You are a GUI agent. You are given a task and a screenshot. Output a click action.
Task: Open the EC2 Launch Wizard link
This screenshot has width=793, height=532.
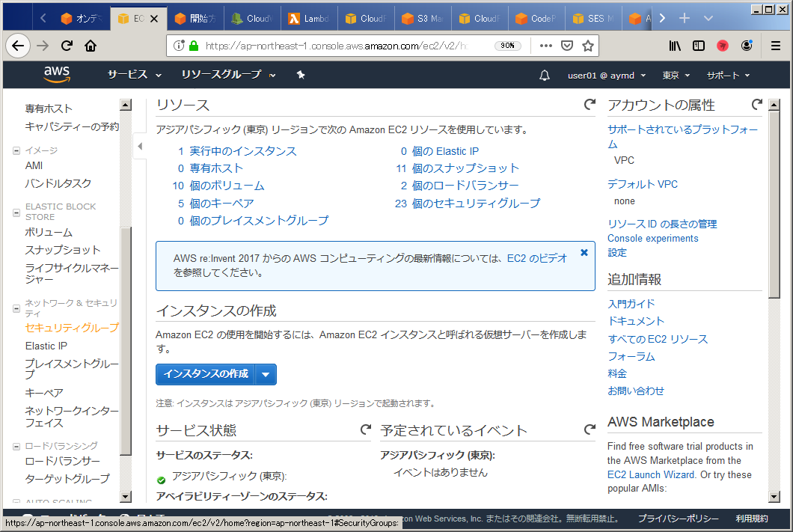(651, 475)
